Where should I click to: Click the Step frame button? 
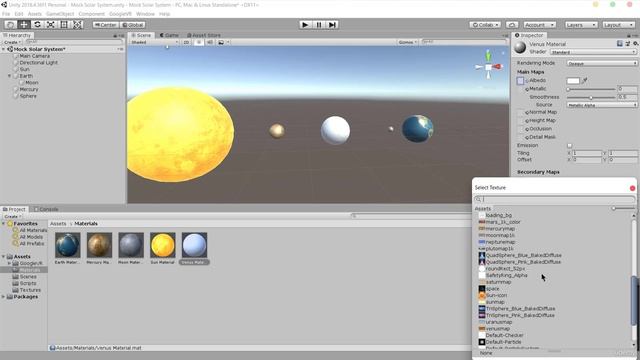click(x=332, y=24)
